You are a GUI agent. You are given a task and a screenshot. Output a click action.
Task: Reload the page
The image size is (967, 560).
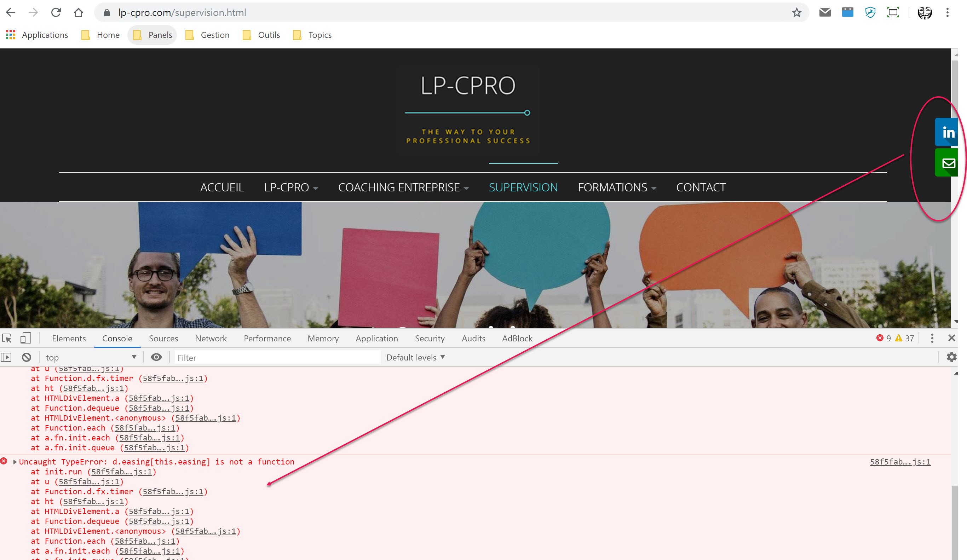coord(56,13)
